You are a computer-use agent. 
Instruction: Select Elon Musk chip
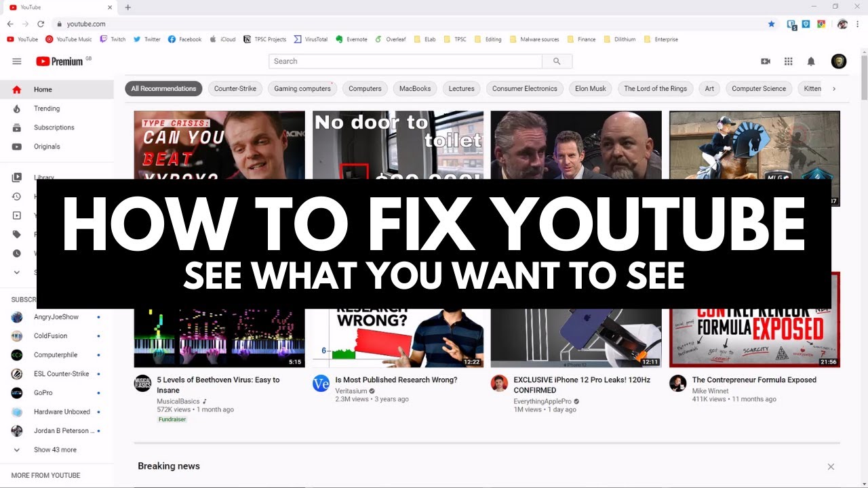(x=591, y=89)
